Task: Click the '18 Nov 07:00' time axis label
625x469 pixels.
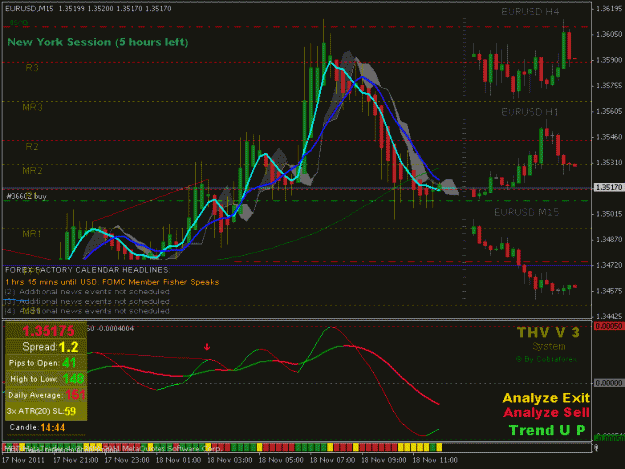Action: coord(332,460)
